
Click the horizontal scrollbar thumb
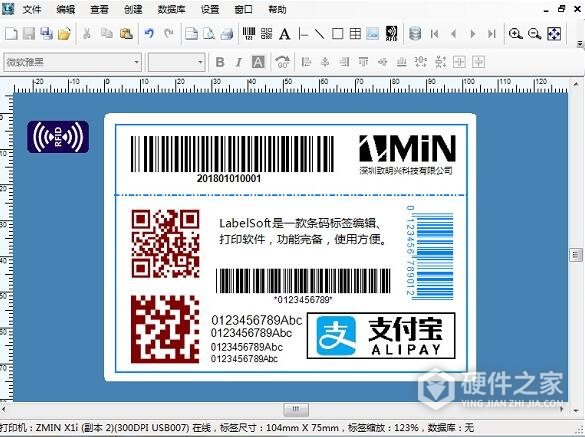pos(296,409)
